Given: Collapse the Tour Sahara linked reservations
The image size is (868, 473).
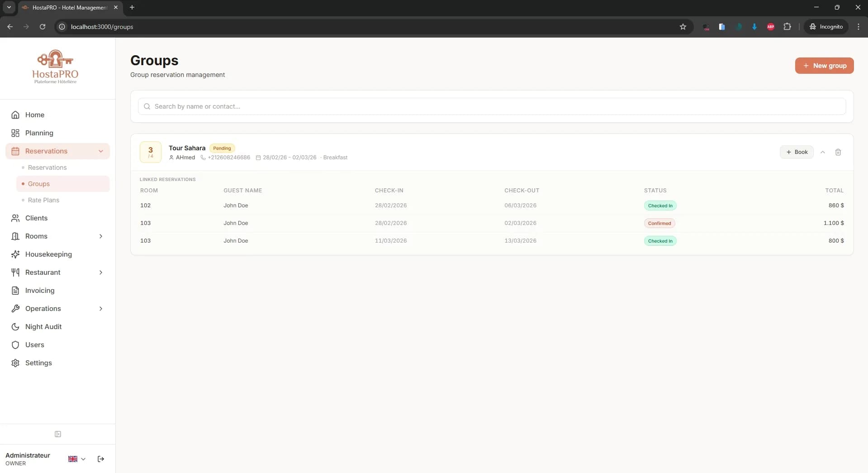Looking at the screenshot, I should pyautogui.click(x=823, y=152).
